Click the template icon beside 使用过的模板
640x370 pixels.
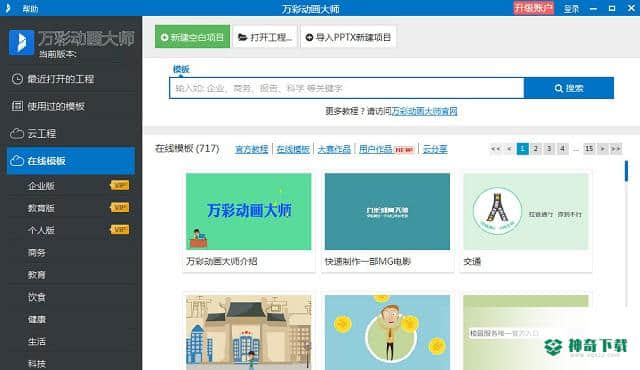(17, 106)
